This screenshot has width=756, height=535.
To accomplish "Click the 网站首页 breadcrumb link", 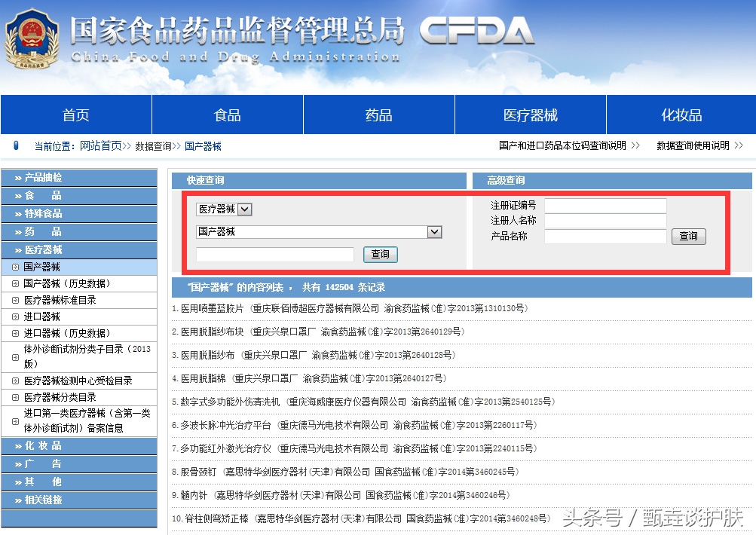I will pyautogui.click(x=101, y=146).
